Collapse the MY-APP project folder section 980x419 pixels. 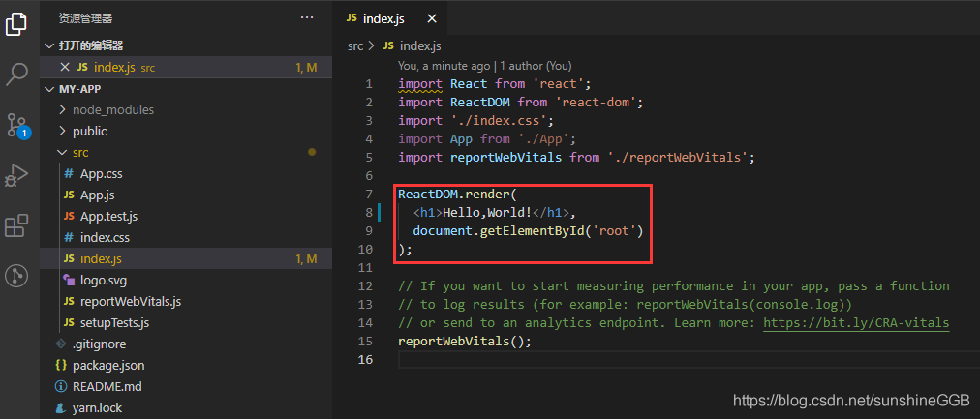point(50,89)
